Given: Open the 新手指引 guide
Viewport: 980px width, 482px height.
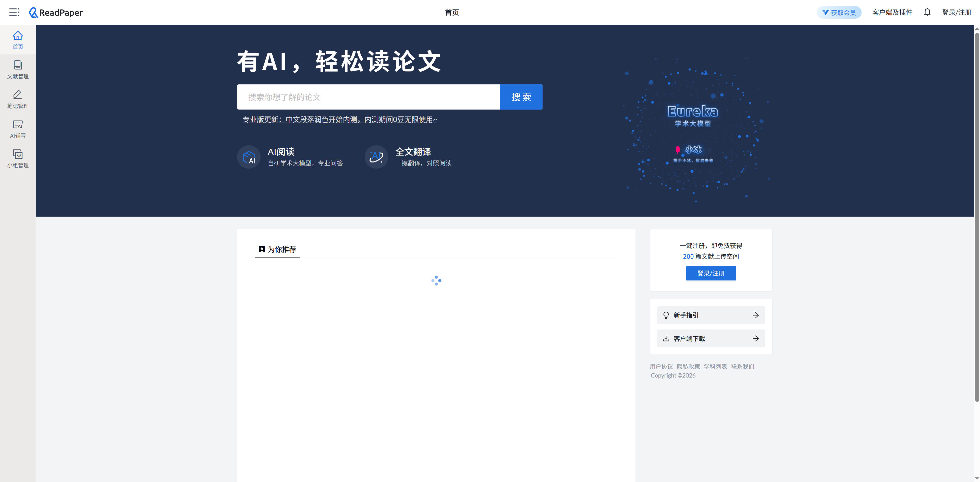Looking at the screenshot, I should coord(711,315).
